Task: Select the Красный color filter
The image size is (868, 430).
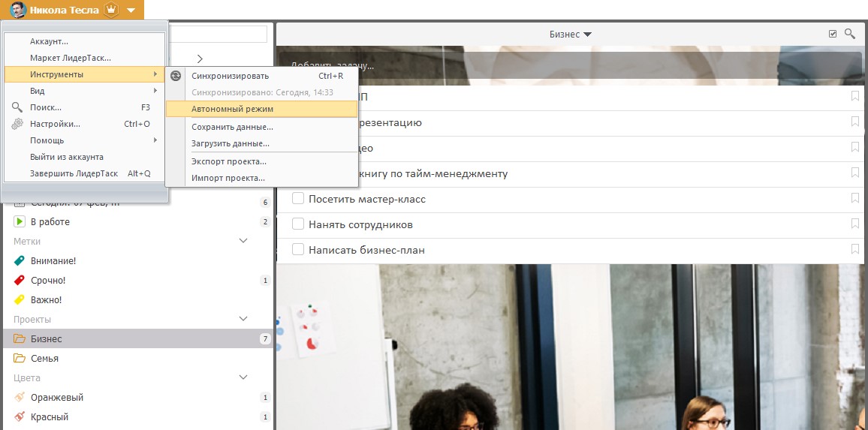Action: 137,416
